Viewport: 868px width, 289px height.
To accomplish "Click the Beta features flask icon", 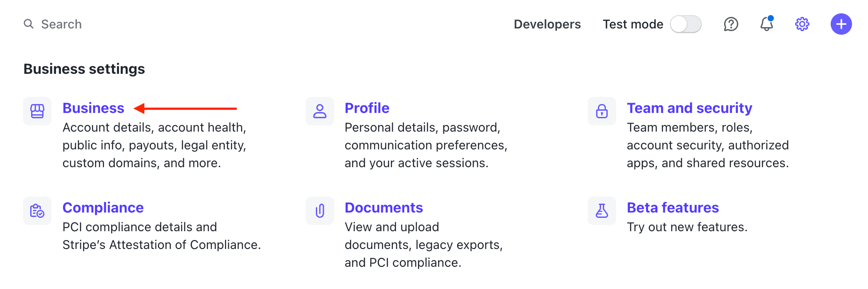I will click(602, 211).
